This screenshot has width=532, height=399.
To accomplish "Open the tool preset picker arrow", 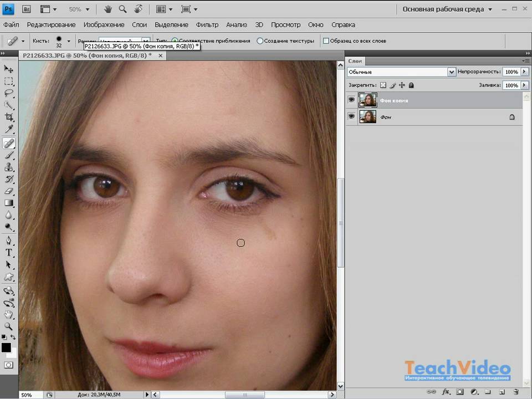I will pos(23,41).
